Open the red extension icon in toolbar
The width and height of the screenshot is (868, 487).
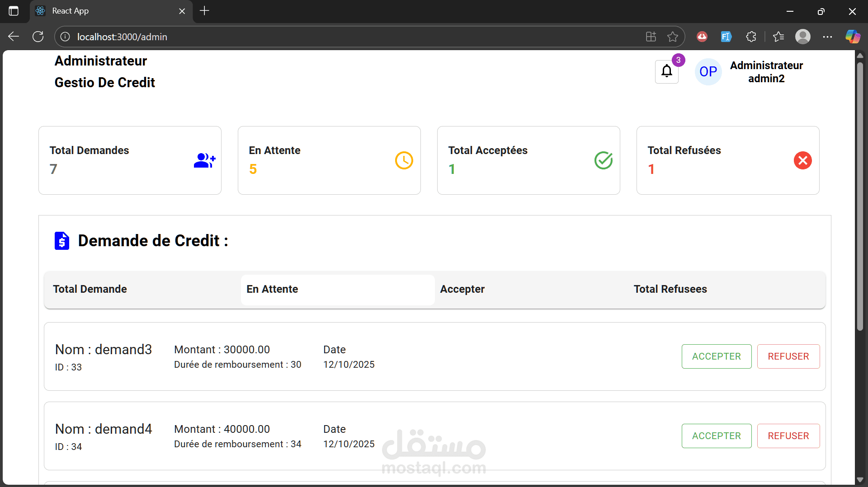702,37
